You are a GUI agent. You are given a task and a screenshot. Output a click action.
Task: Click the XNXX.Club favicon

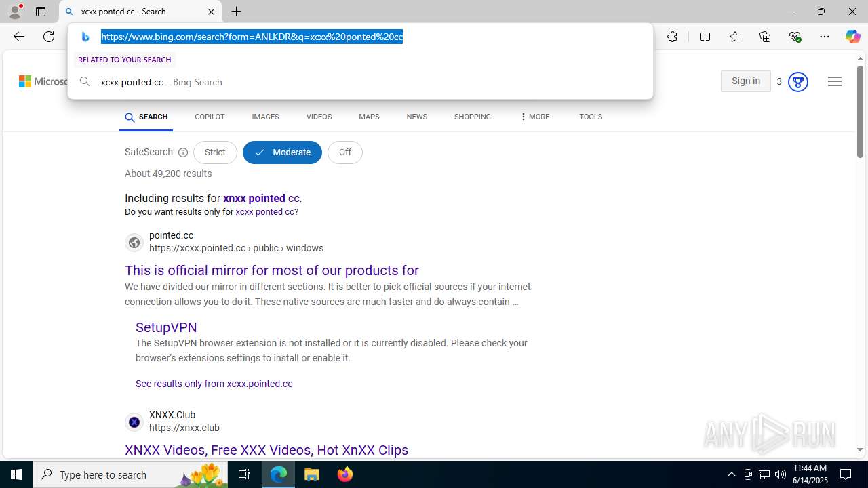point(134,422)
